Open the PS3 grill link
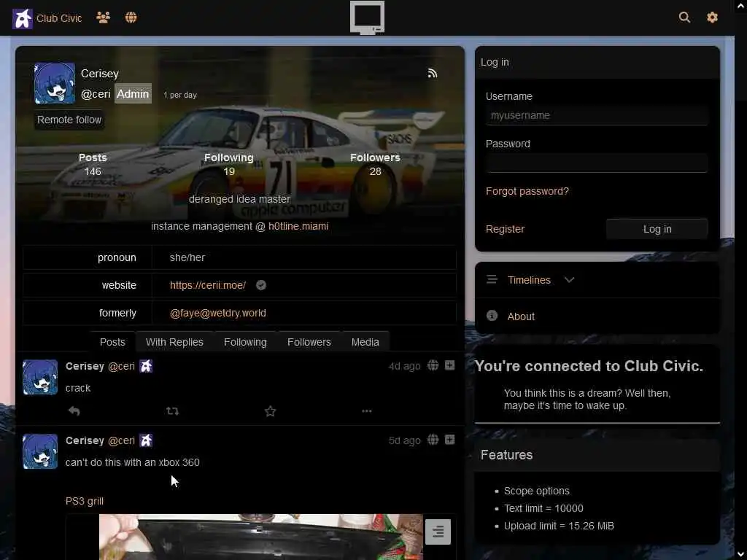The height and width of the screenshot is (560, 747). pyautogui.click(x=85, y=501)
